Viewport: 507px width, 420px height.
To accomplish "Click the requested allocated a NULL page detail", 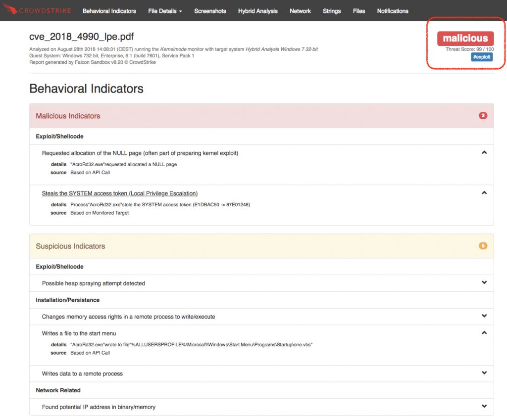I will [x=123, y=164].
